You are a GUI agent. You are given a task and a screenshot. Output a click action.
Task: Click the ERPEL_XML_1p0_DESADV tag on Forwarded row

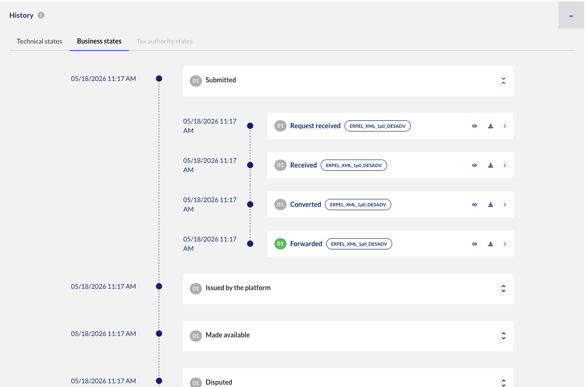pos(359,244)
